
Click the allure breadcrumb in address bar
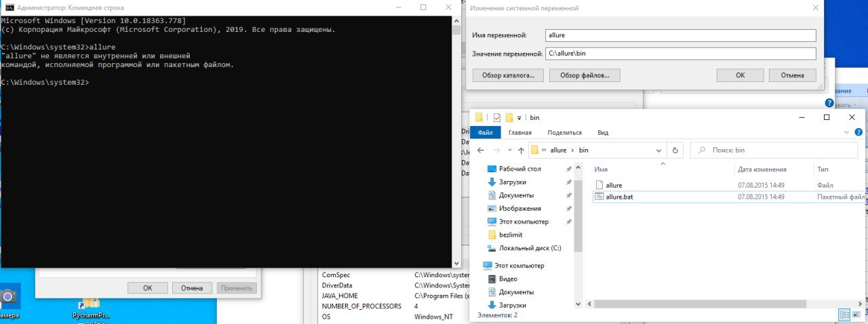click(x=557, y=150)
